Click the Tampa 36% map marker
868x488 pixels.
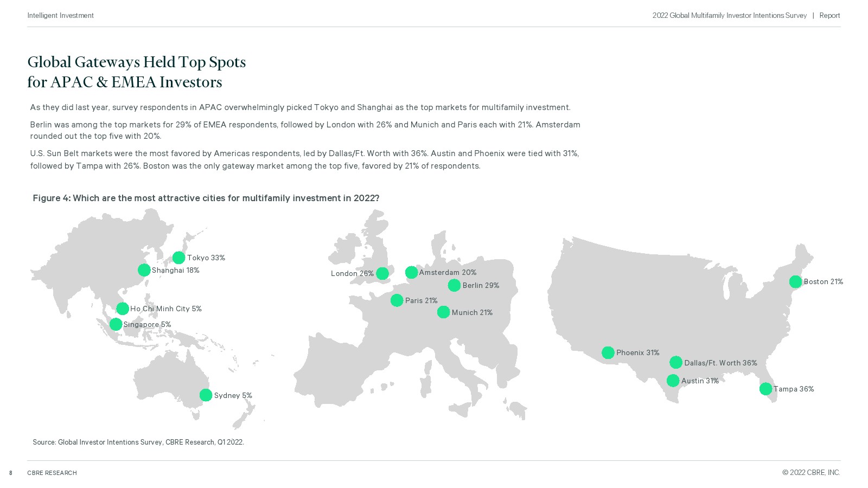[x=765, y=389]
